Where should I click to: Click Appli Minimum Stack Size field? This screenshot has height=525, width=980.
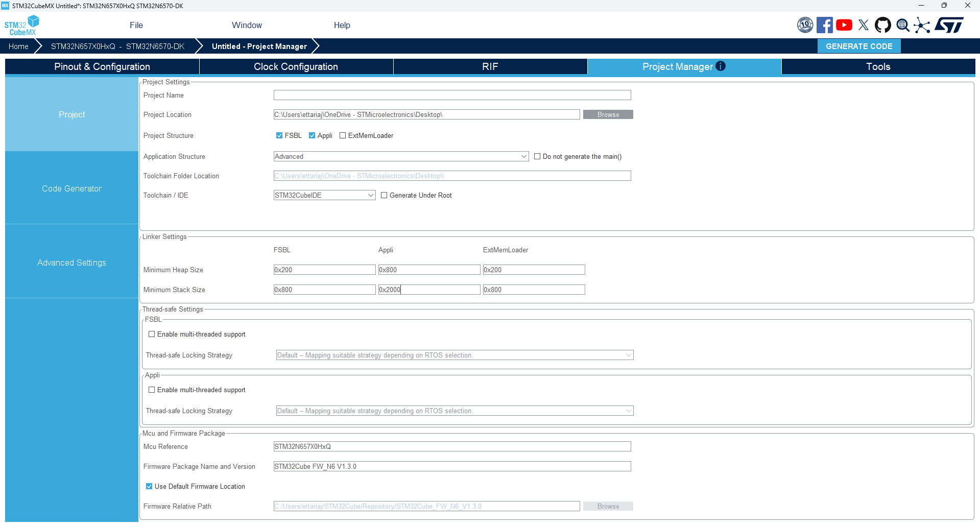[429, 290]
